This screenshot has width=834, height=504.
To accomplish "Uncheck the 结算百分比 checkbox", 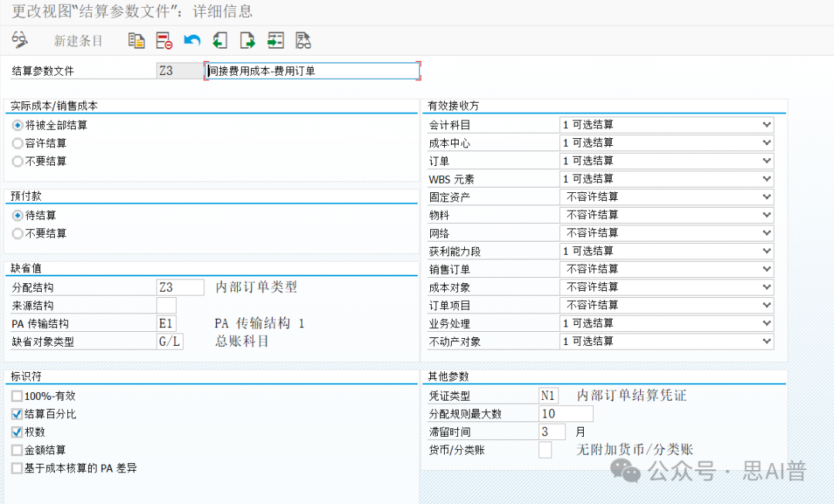I will [x=18, y=414].
